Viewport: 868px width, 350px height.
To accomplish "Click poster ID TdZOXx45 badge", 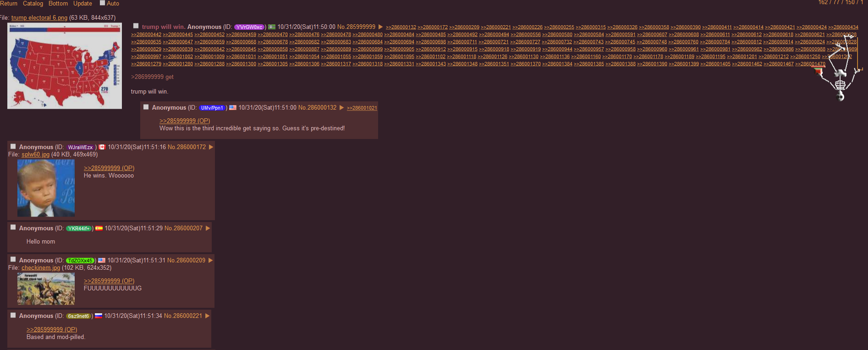I will [80, 261].
